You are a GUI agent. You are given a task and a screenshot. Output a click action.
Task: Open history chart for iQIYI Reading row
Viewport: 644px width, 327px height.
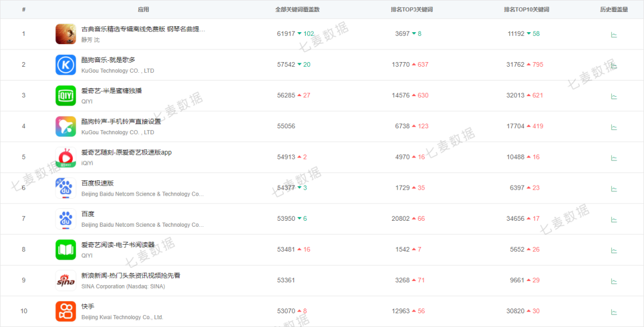point(614,251)
